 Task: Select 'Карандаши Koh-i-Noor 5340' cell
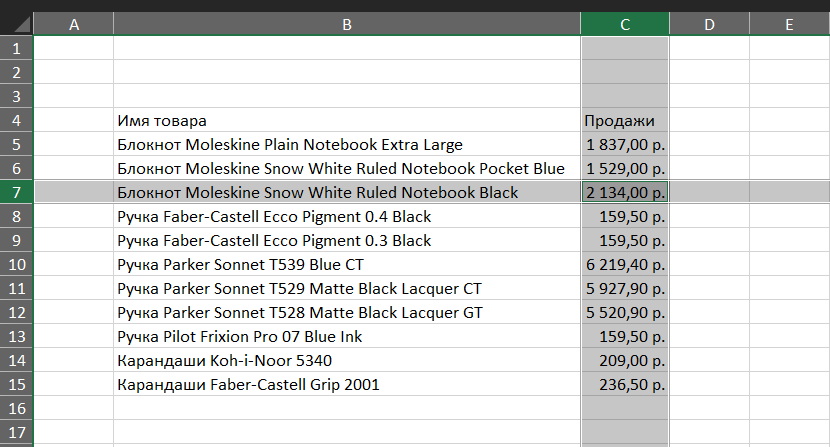click(347, 360)
